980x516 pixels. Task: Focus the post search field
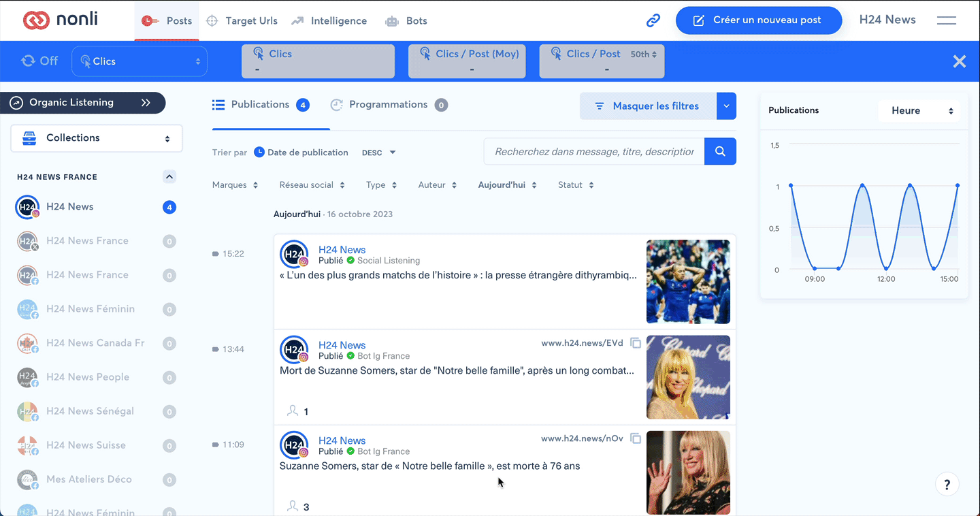click(x=594, y=152)
